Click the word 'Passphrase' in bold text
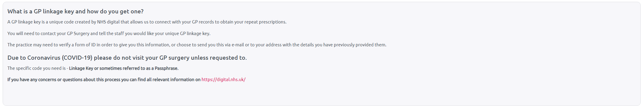The image size is (644, 109). tap(166, 68)
